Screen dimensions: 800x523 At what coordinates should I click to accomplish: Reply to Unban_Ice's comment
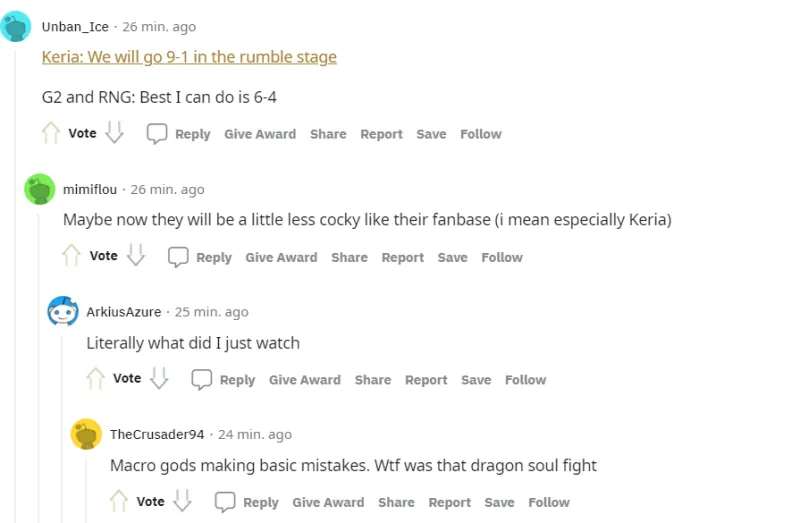click(x=179, y=134)
